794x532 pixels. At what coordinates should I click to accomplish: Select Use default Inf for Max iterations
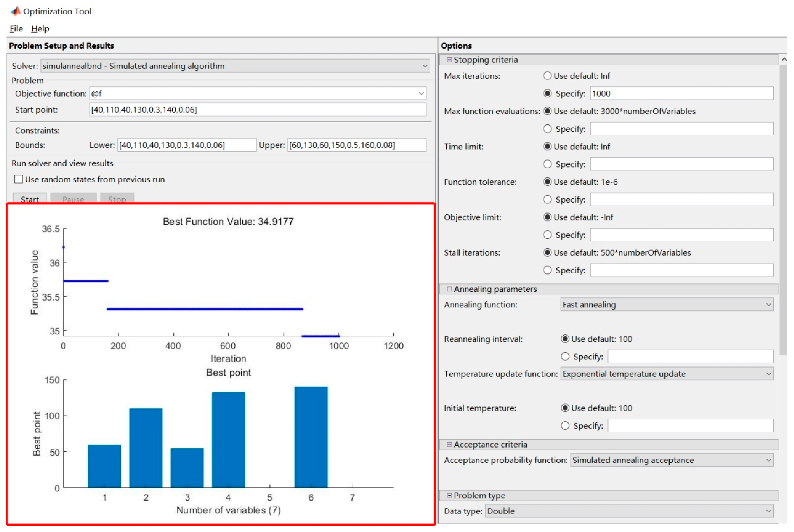coord(547,76)
